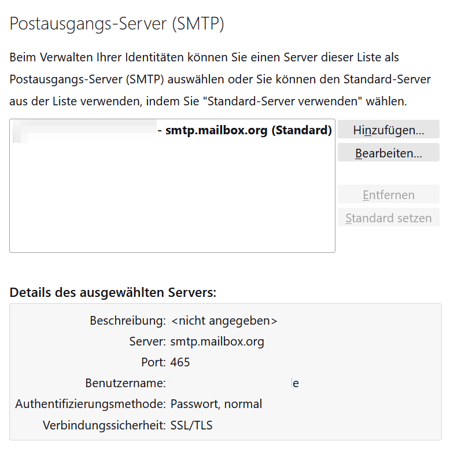Viewport: 476px width, 474px height.
Task: Click the Benutzername label
Action: [125, 383]
